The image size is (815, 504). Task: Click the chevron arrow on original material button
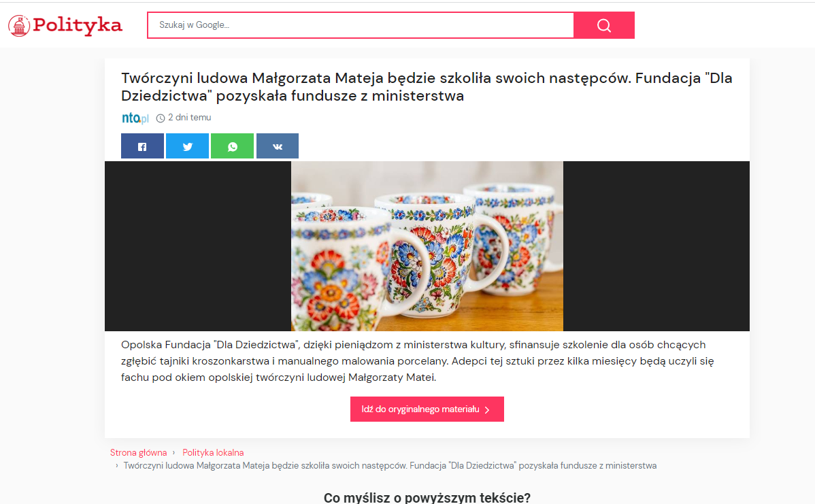487,410
